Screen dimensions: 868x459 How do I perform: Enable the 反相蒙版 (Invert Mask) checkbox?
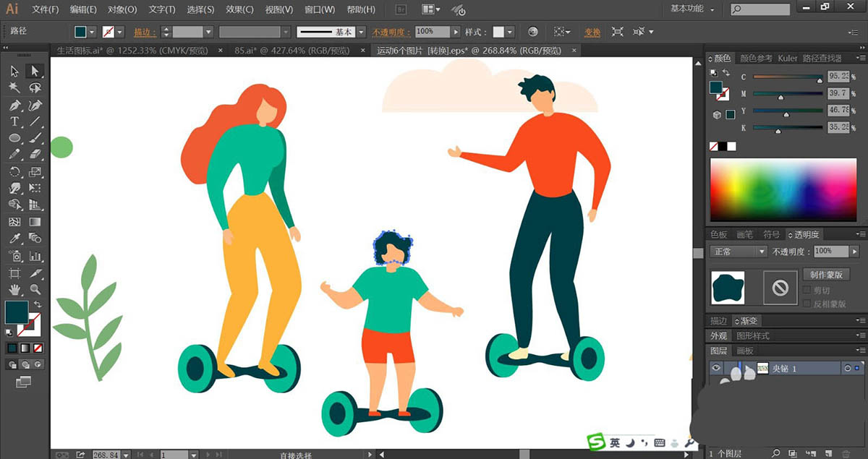[x=807, y=304]
